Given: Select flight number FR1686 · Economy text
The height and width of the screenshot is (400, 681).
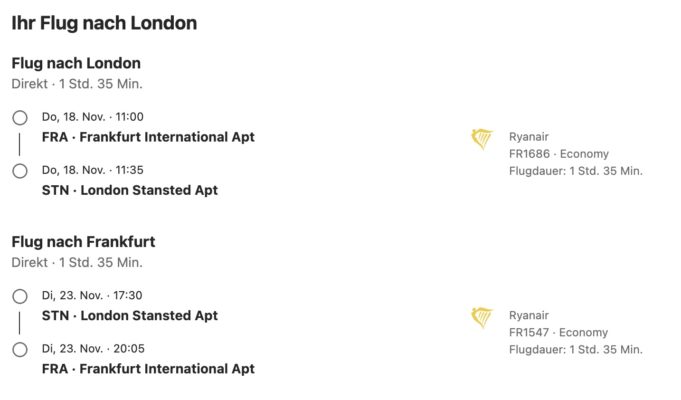Looking at the screenshot, I should 559,154.
